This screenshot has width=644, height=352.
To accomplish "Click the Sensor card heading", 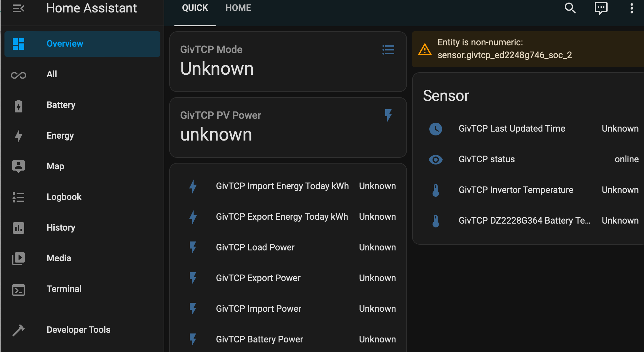I will [x=446, y=96].
